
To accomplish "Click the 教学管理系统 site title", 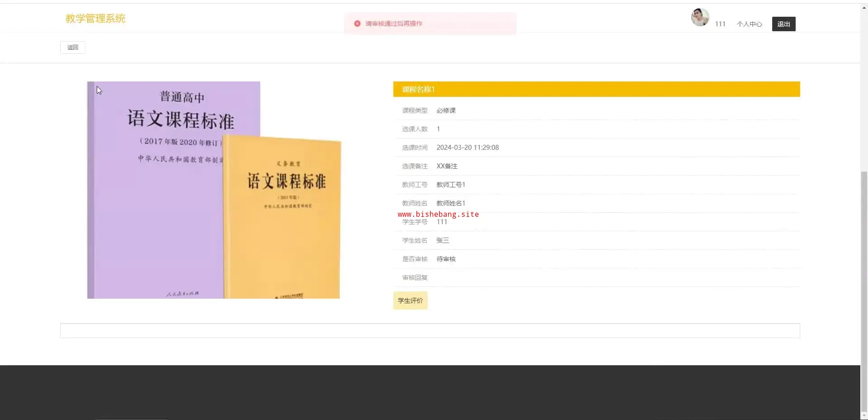I will coord(95,19).
